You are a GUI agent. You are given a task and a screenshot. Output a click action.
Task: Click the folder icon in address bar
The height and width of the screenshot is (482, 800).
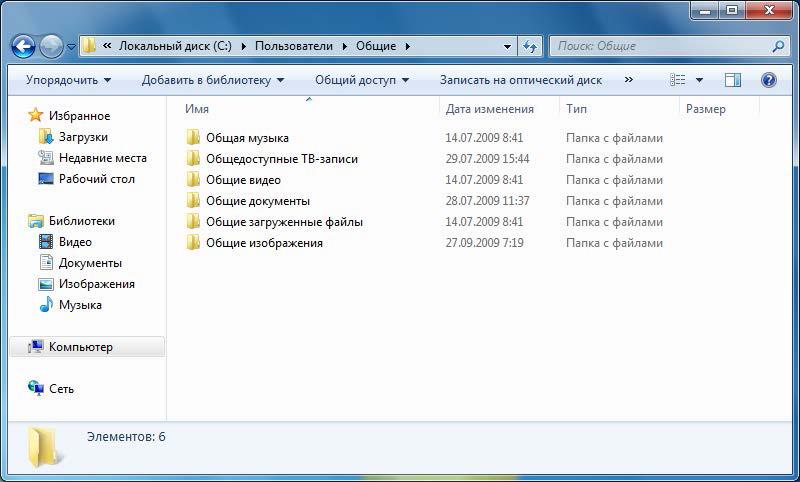(89, 46)
